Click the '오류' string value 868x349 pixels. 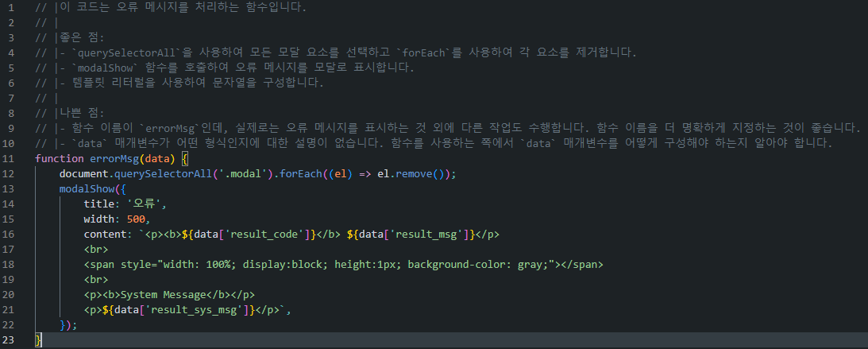[x=145, y=204]
